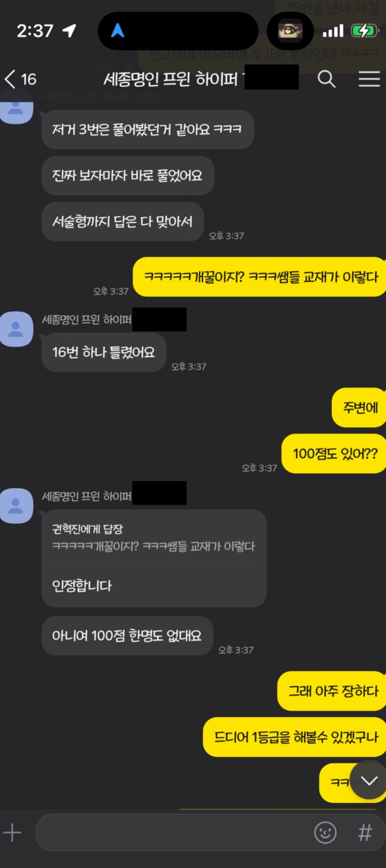Screen dimensions: 386x868
Task: Select the message 저거 3번은 풀어봤던거 같아요
Action: [147, 130]
